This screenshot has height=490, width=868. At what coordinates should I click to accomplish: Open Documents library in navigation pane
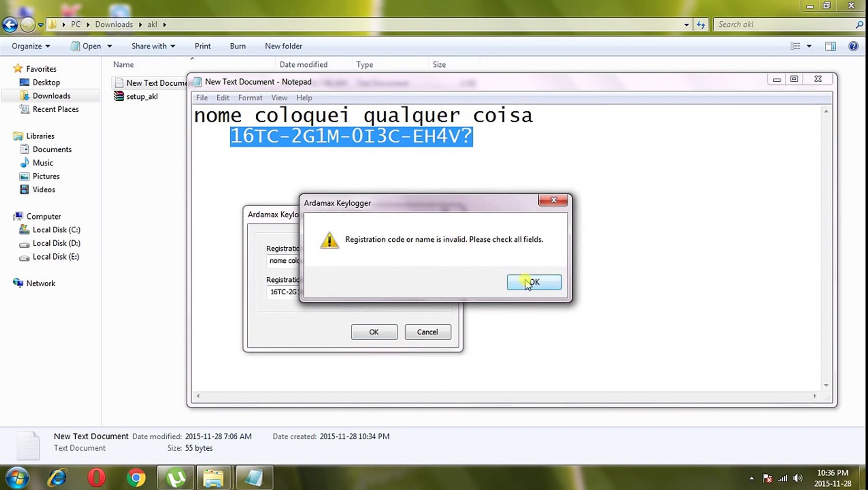(46, 149)
